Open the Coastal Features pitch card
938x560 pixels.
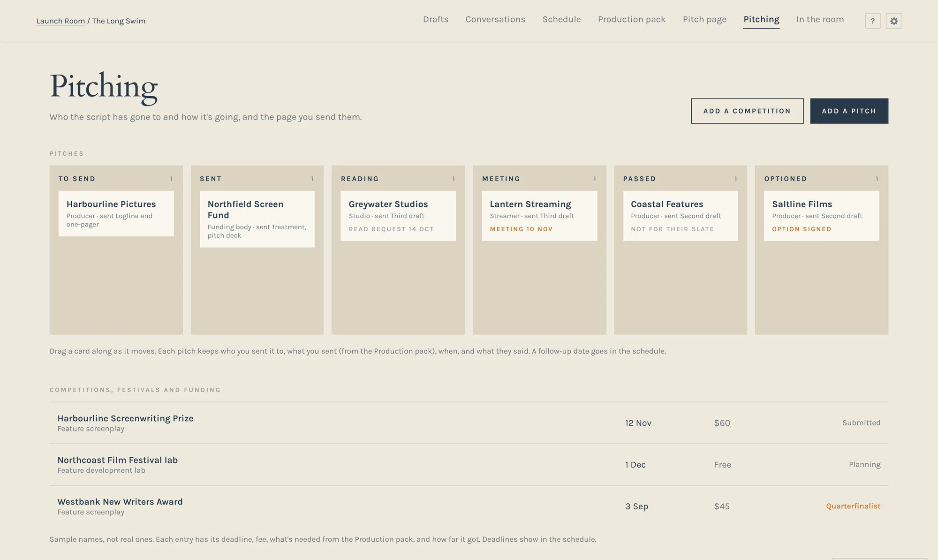681,216
